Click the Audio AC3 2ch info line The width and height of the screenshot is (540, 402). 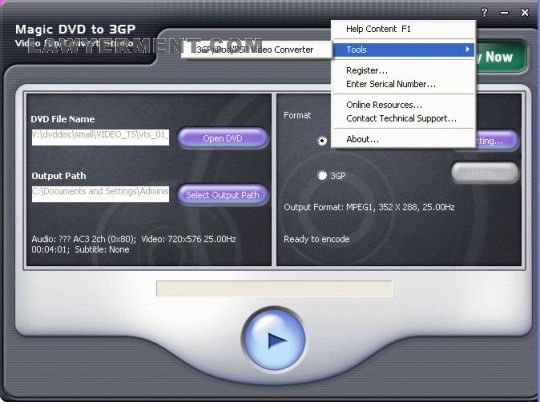134,239
